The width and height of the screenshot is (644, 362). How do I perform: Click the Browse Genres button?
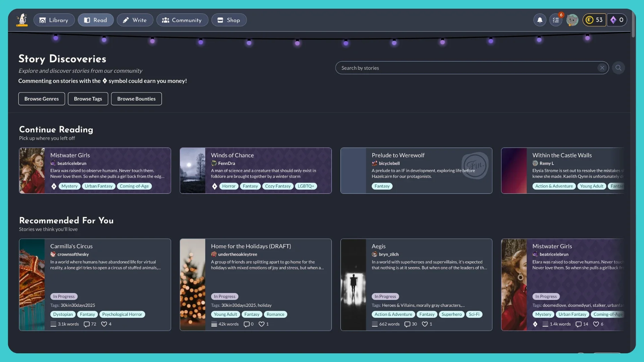click(42, 99)
